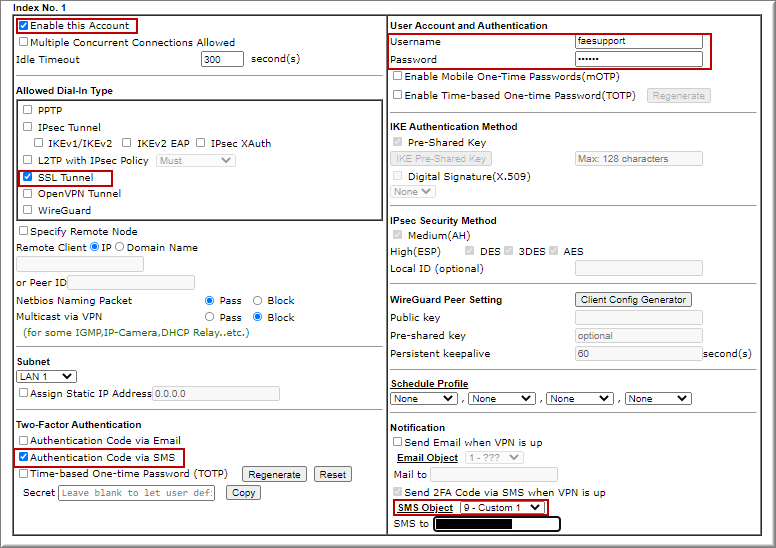Click the greyed Regenerate button near TOTP

point(679,96)
